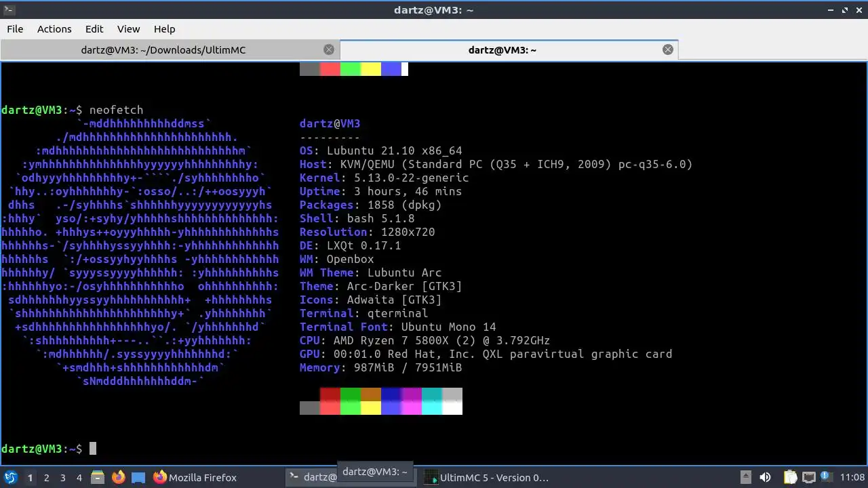Click the 'neofetch' command text

116,110
